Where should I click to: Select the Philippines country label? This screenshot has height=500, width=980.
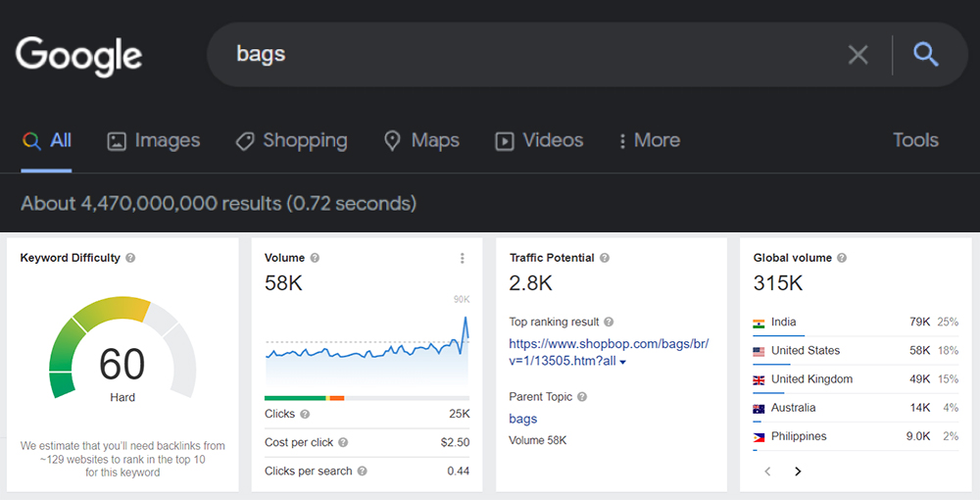pyautogui.click(x=798, y=436)
